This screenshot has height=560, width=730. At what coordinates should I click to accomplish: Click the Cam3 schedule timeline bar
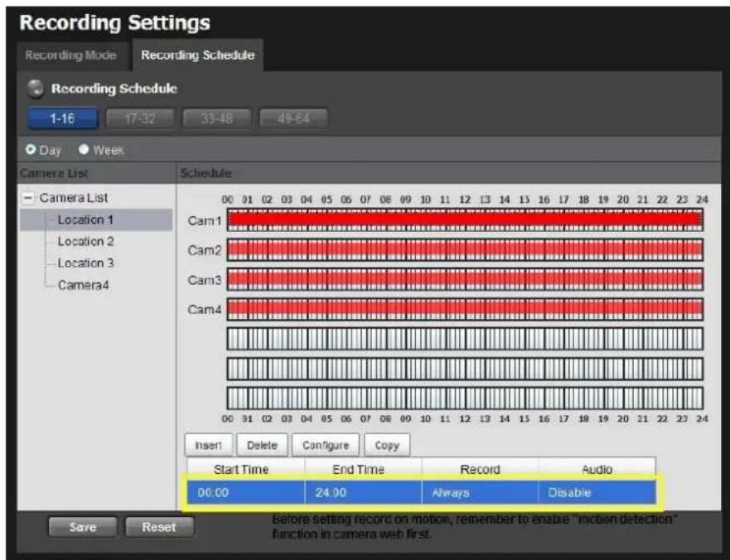[465, 280]
